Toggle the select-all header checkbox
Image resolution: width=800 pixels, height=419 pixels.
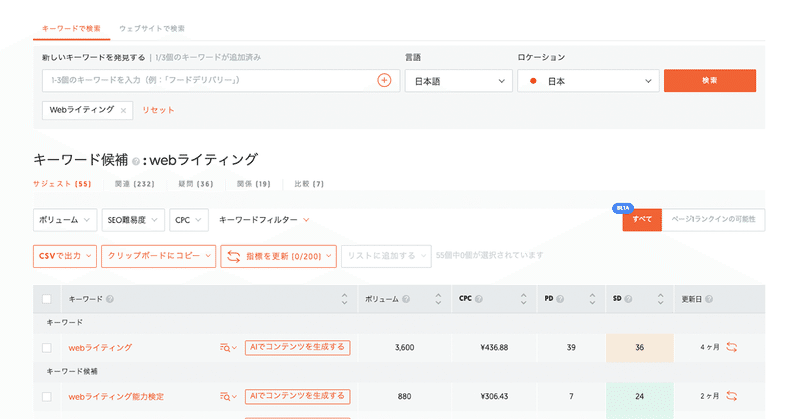(46, 299)
